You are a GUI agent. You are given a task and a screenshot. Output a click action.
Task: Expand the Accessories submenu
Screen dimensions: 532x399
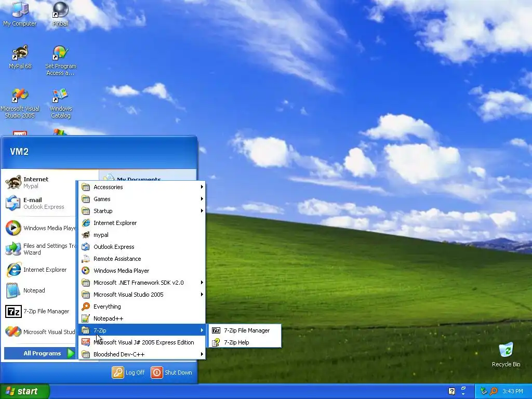(142, 187)
